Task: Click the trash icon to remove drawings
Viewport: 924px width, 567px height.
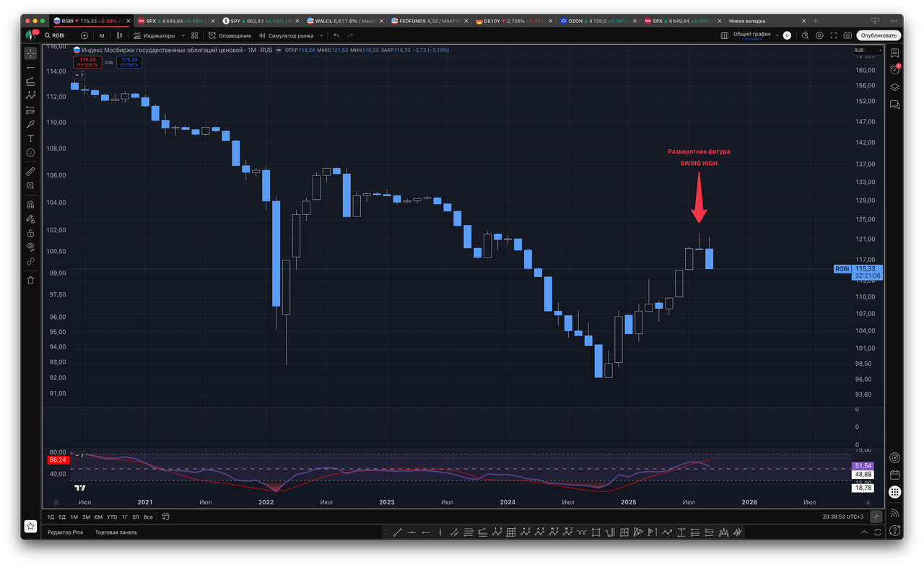Action: coord(30,280)
